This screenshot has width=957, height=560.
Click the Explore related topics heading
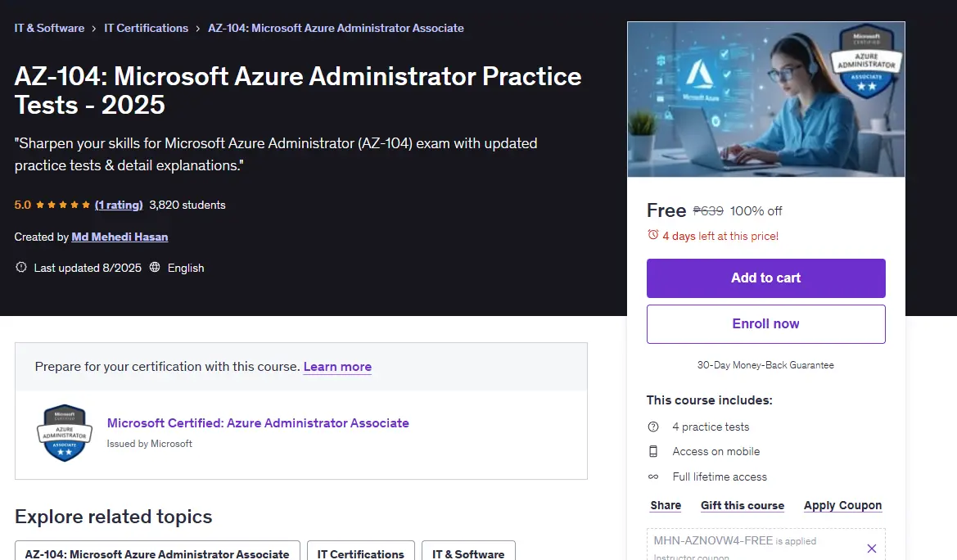click(114, 517)
